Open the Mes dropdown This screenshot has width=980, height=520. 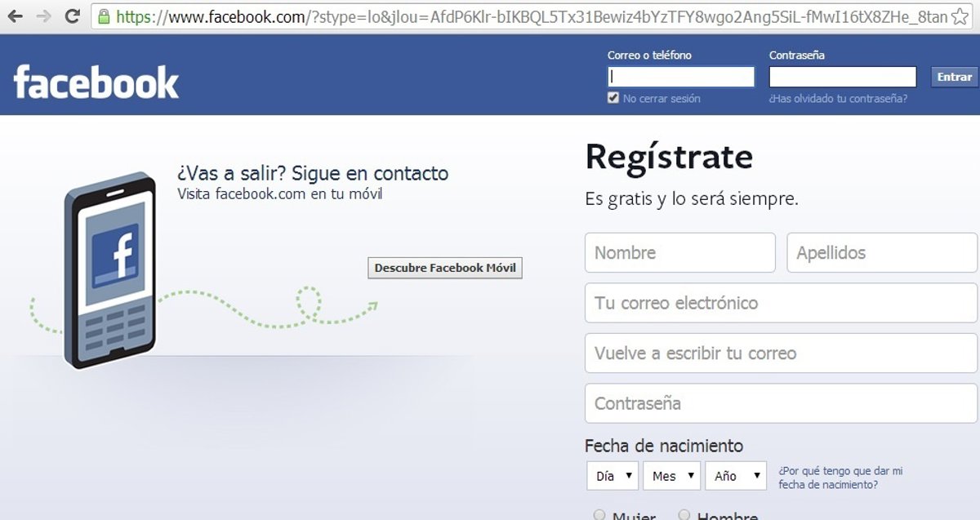672,476
